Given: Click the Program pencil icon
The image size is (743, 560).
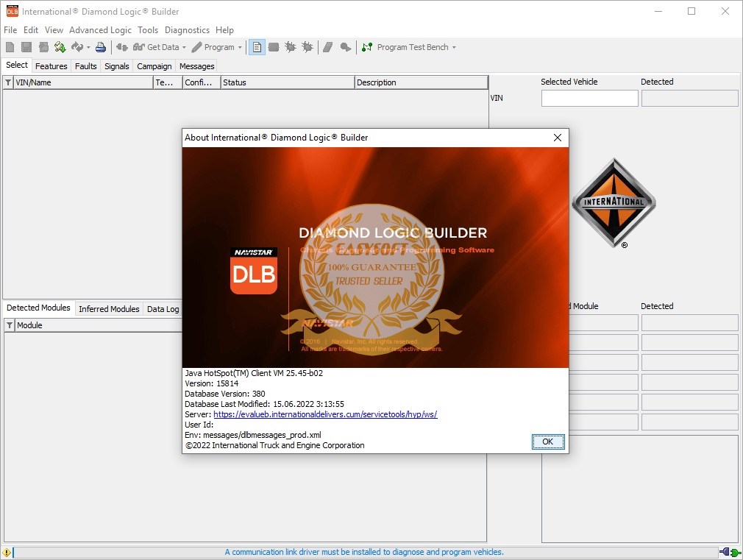Looking at the screenshot, I should (x=196, y=47).
